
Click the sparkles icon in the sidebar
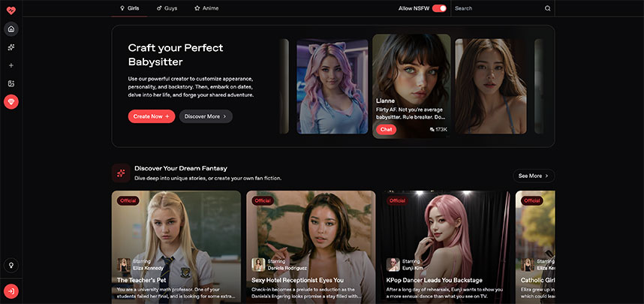click(11, 47)
